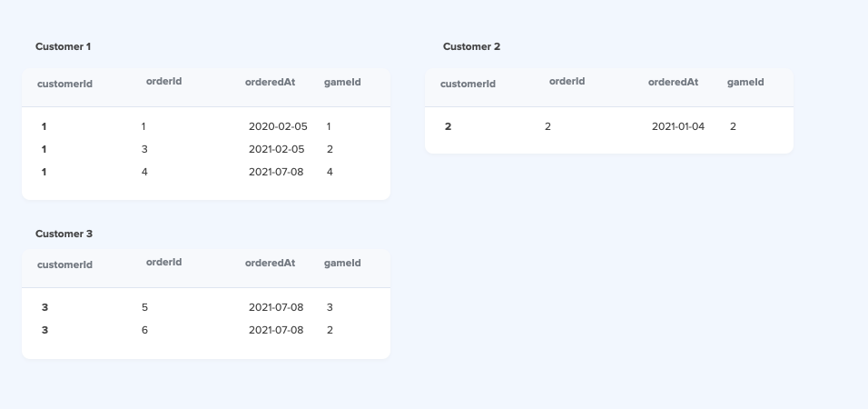The image size is (868, 409).
Task: Click orderedAt header in Customer 1 table
Action: pos(270,82)
